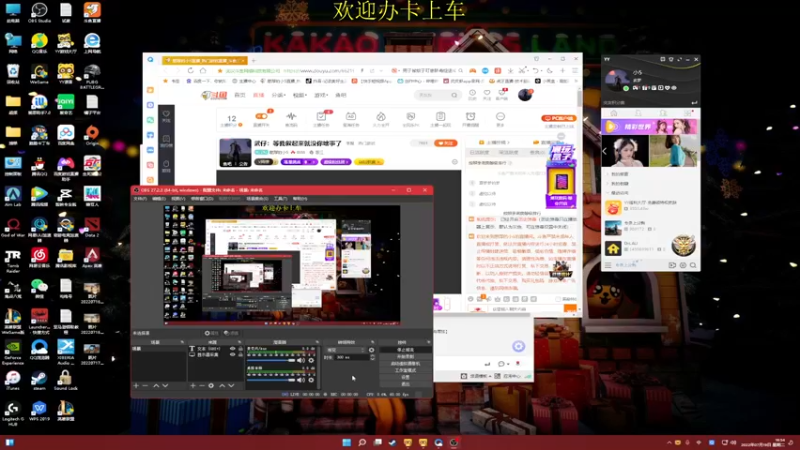Add a new source in OBS
Image resolution: width=800 pixels, height=450 pixels.
point(193,386)
